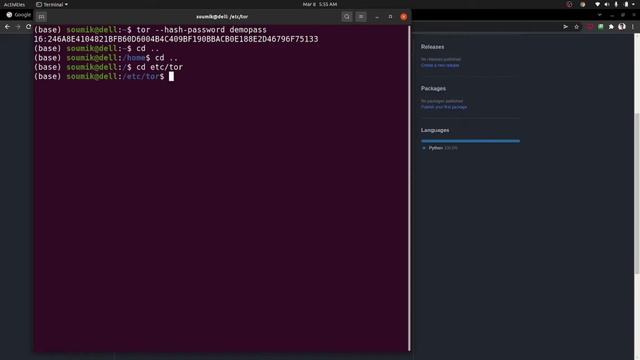Go back in the browser
The image size is (640, 360).
(7, 27)
